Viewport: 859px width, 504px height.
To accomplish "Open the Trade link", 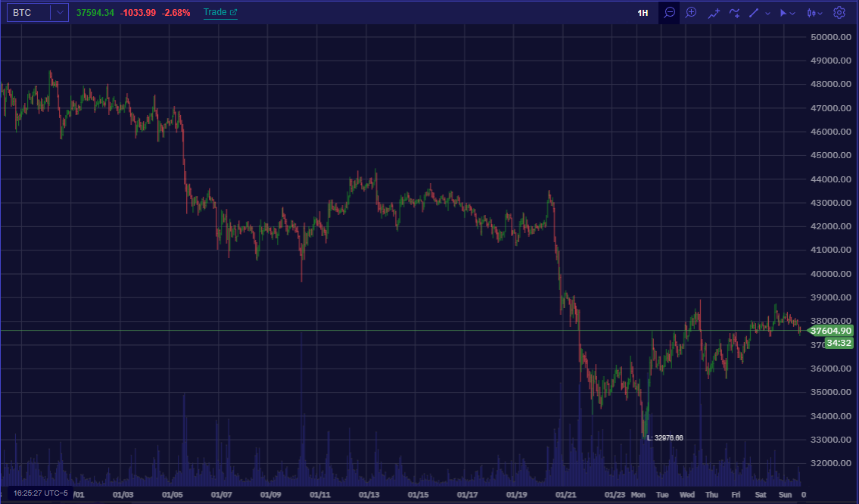I will tap(220, 12).
